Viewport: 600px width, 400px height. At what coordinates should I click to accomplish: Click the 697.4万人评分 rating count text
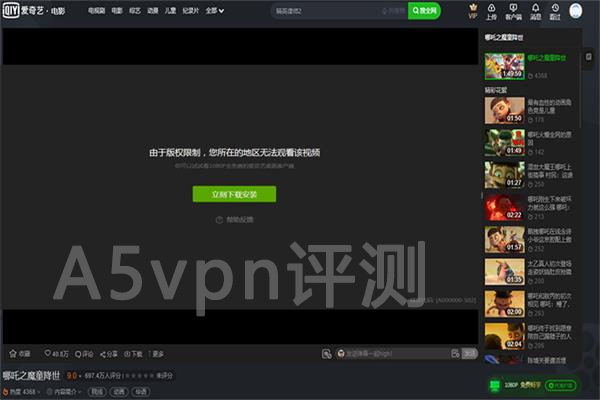(103, 376)
